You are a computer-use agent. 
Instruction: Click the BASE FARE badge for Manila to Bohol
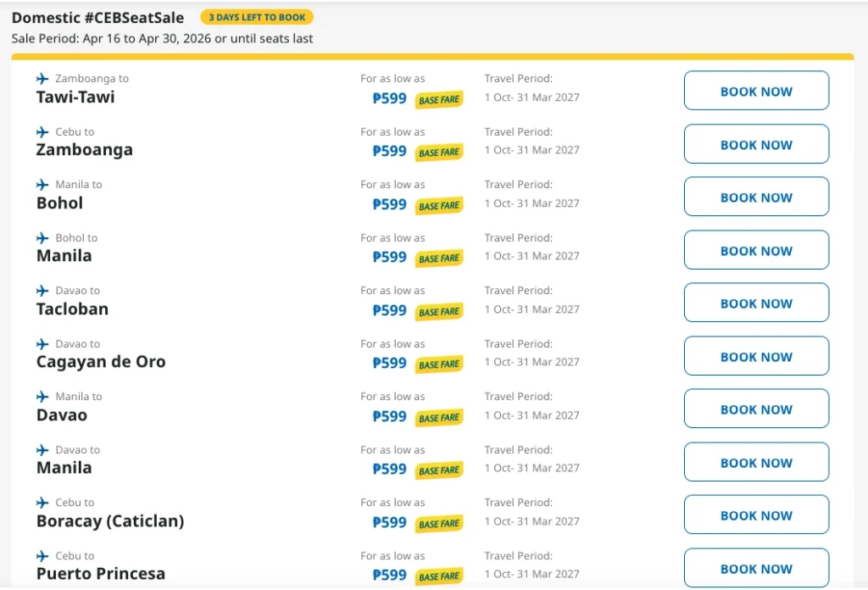click(x=438, y=205)
